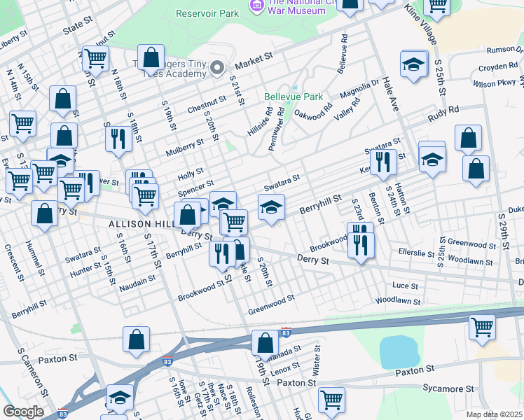Click the school marker left of S 25th St label
This screenshot has height=420, width=524.
click(414, 66)
